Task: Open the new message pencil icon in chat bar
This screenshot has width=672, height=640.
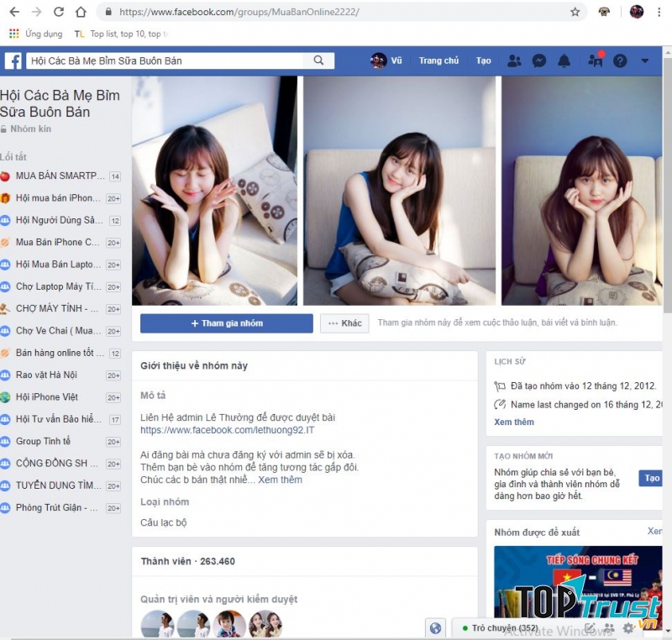Action: pos(591,627)
